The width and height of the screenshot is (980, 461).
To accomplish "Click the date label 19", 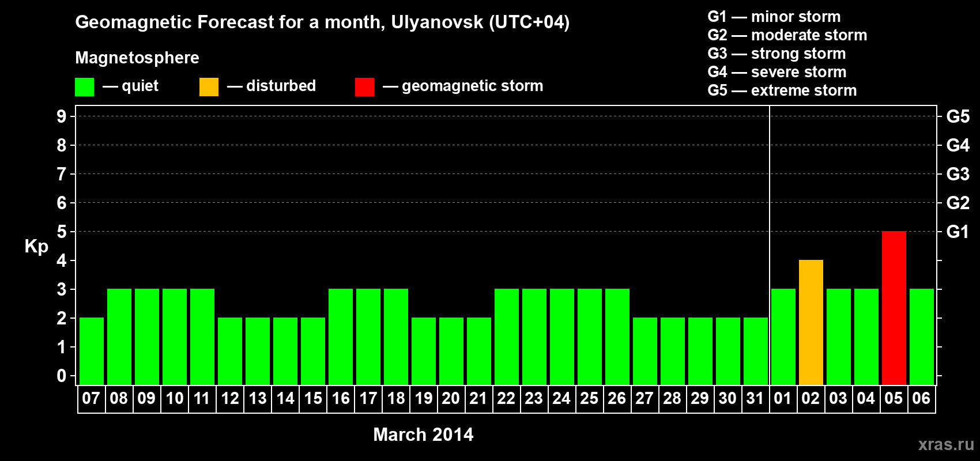I will pyautogui.click(x=423, y=398).
